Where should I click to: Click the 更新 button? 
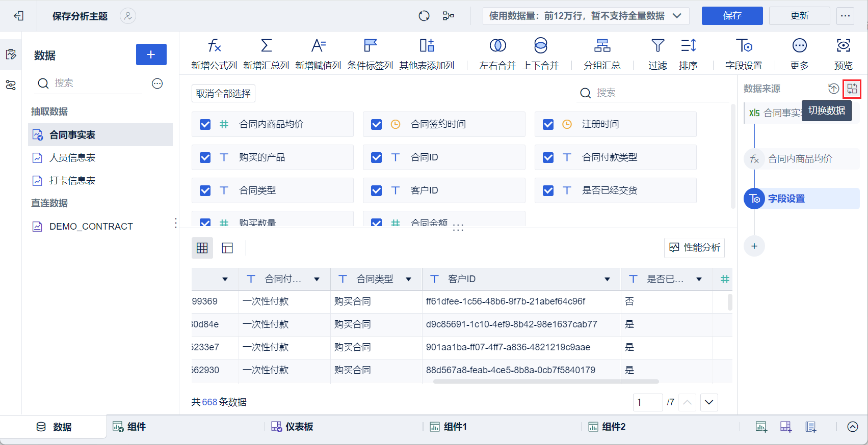[x=800, y=16]
